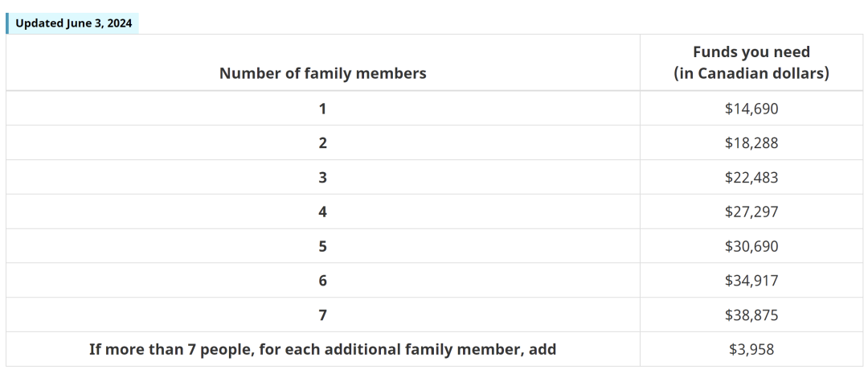This screenshot has width=868, height=370.
Task: Click the $30,690 amount cell
Action: (751, 246)
